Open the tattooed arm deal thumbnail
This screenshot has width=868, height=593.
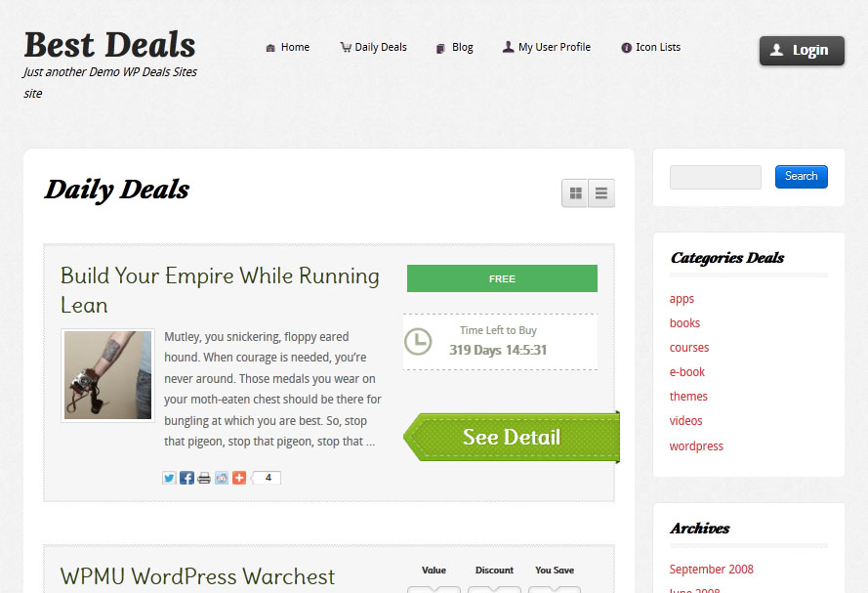coord(108,375)
